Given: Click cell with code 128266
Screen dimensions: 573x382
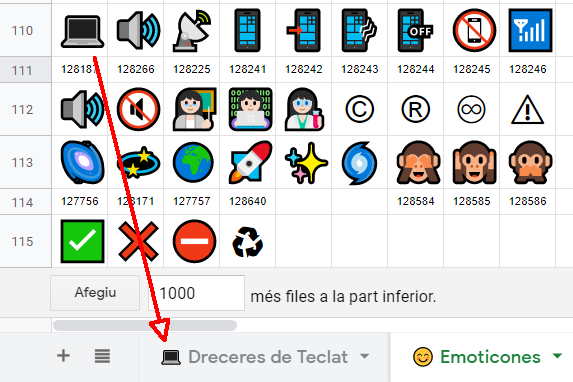Looking at the screenshot, I should tap(136, 69).
